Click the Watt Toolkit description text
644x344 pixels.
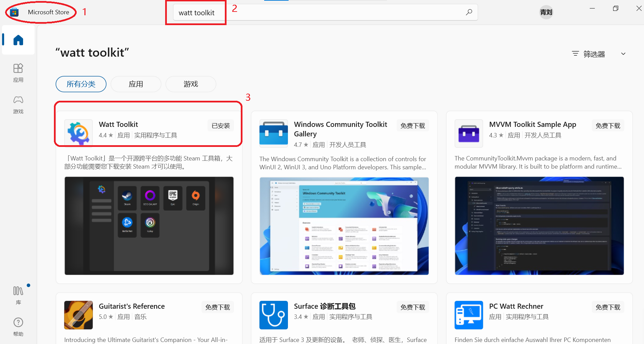coord(149,163)
